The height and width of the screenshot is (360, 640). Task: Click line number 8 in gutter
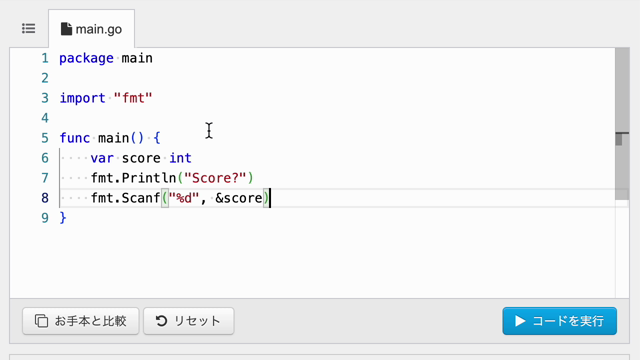coord(45,198)
